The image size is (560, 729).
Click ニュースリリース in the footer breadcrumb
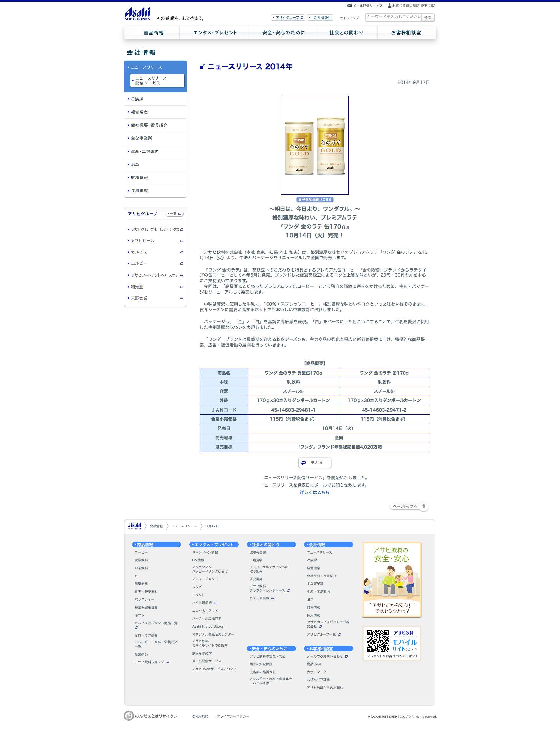(x=184, y=526)
